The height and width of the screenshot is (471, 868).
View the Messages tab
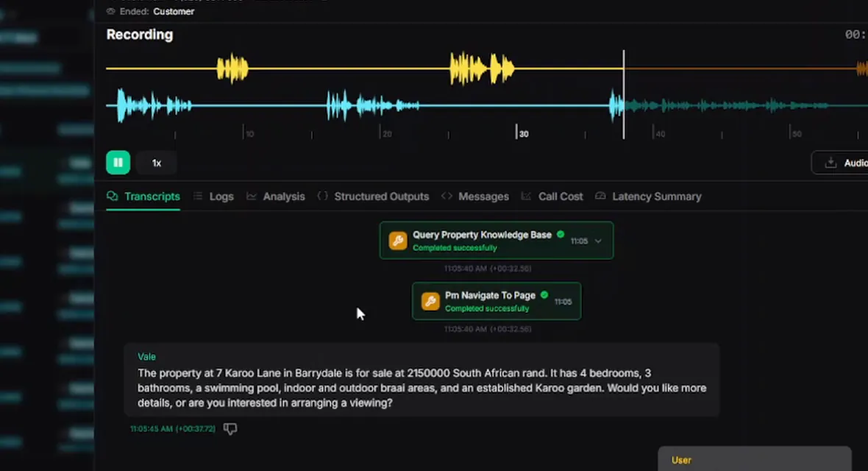click(x=475, y=196)
